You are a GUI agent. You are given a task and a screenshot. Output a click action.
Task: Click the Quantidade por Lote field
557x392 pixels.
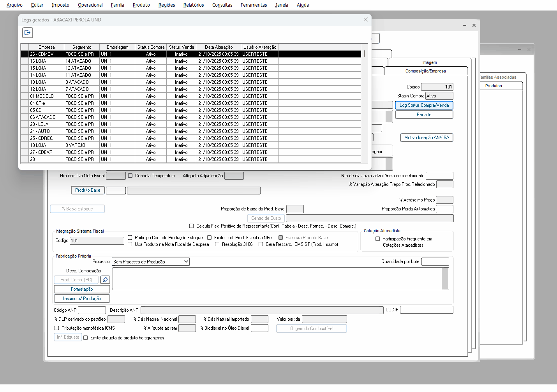coord(435,261)
